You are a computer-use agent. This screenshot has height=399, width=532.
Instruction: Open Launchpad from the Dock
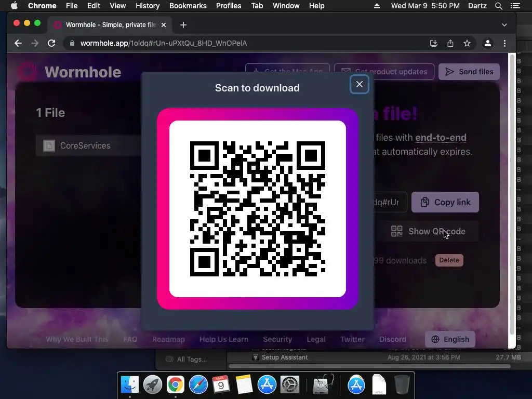point(153,384)
